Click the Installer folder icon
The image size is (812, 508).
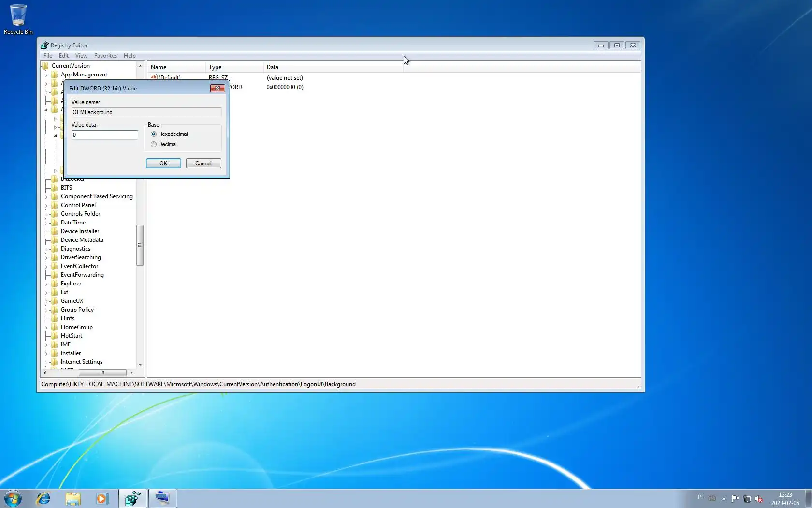(55, 353)
